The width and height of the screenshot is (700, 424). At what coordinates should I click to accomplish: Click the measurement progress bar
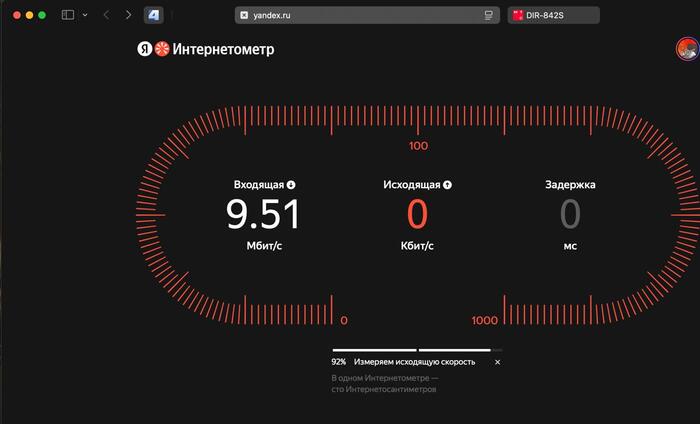coord(411,350)
